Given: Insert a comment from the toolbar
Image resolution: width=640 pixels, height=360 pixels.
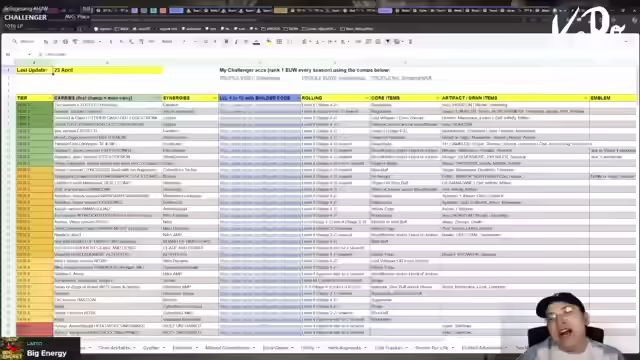Looking at the screenshot, I should [368, 42].
